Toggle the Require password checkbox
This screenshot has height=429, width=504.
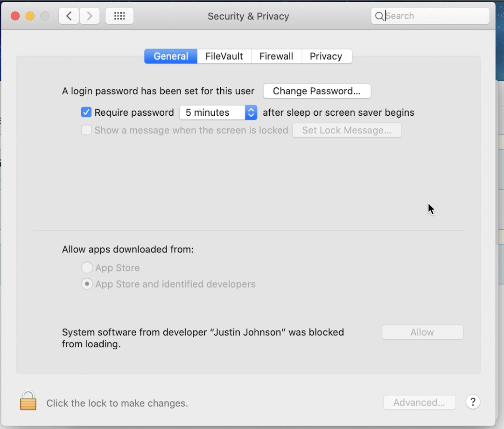click(86, 112)
